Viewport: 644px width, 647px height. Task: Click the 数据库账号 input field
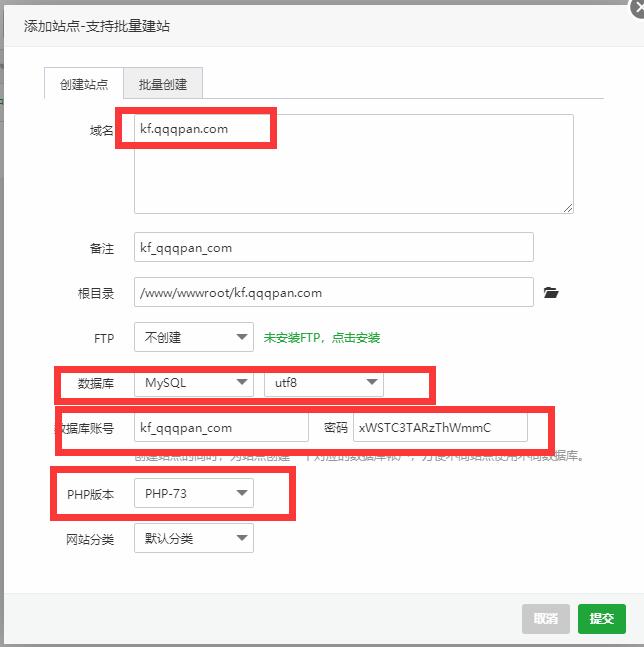pos(221,428)
